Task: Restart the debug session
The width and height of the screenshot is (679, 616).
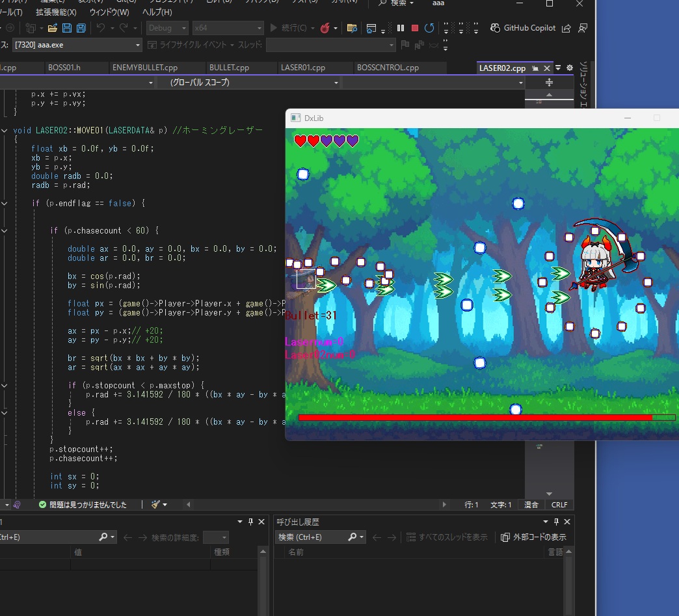Action: 429,28
